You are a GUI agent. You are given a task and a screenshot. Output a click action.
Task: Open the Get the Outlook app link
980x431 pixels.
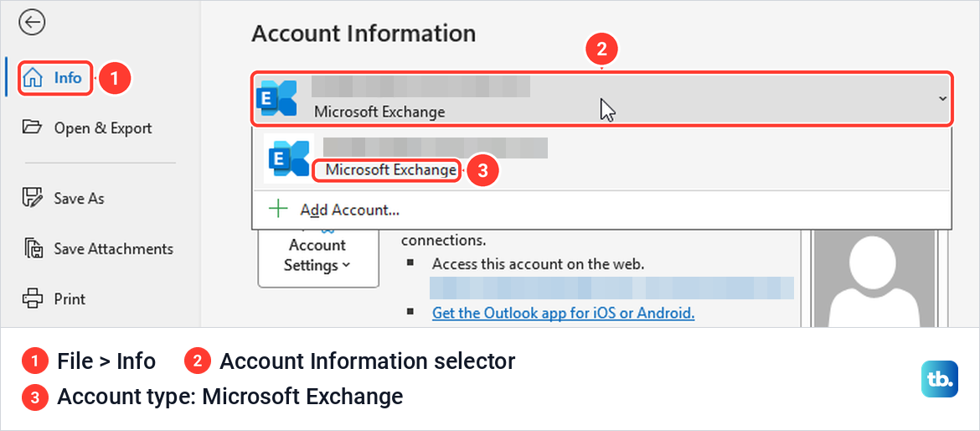coord(563,313)
